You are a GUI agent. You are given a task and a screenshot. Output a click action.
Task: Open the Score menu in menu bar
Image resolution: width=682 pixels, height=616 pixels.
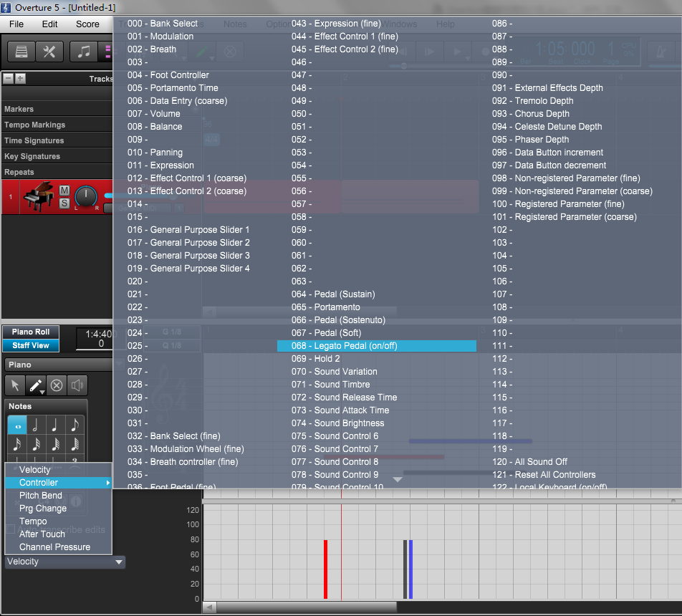click(x=87, y=24)
